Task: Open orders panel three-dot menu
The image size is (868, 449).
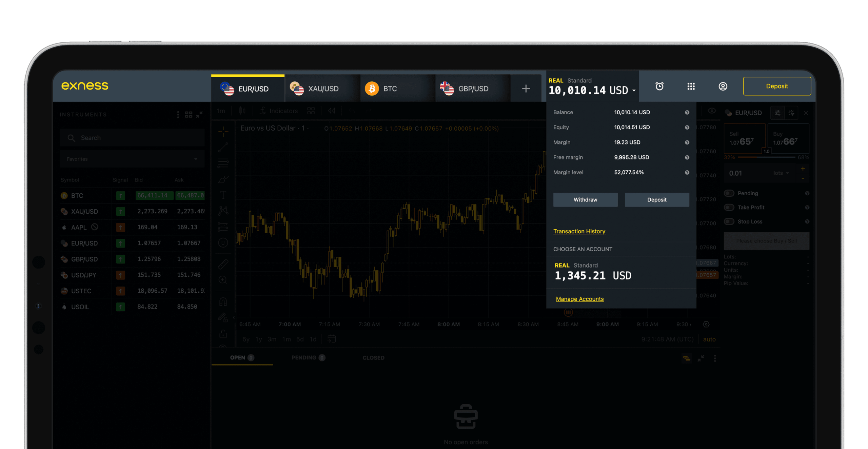Action: pyautogui.click(x=715, y=358)
